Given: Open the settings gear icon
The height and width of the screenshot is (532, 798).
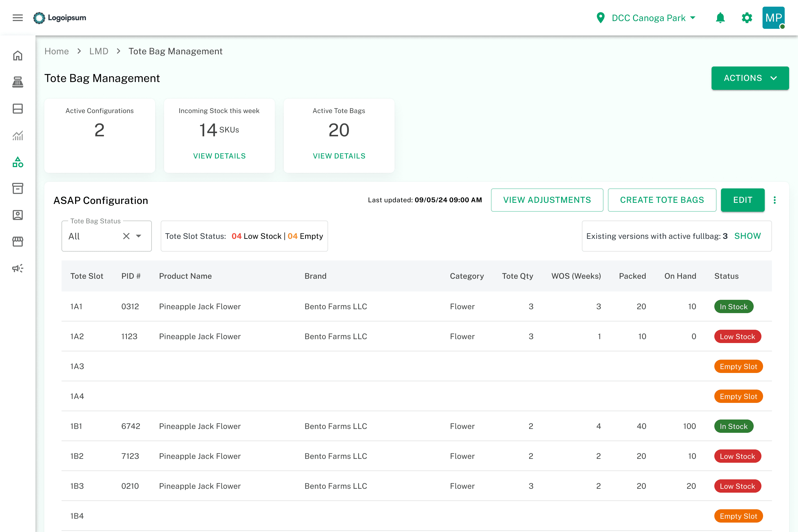Looking at the screenshot, I should 747,18.
